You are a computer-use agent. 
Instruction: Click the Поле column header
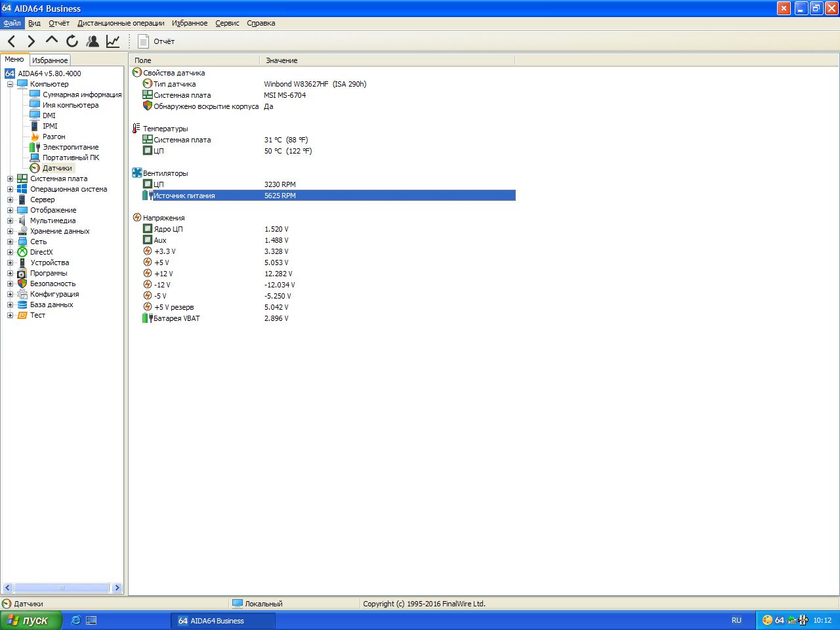coord(194,60)
